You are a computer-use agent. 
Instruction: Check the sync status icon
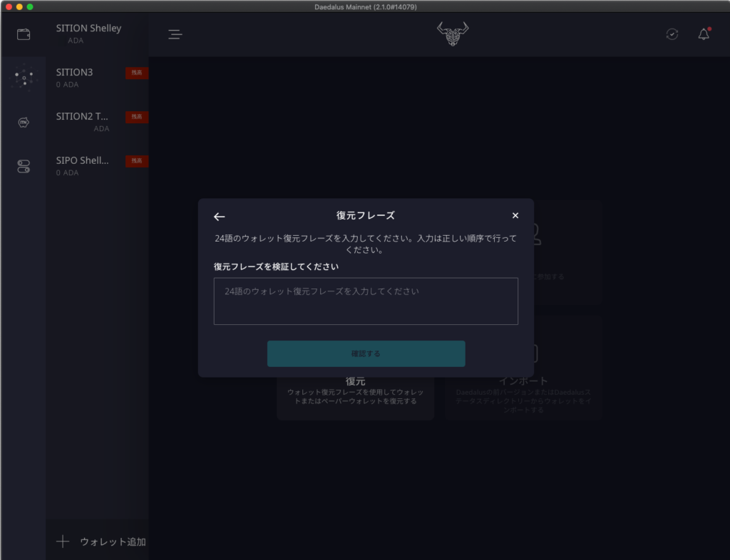click(x=672, y=34)
